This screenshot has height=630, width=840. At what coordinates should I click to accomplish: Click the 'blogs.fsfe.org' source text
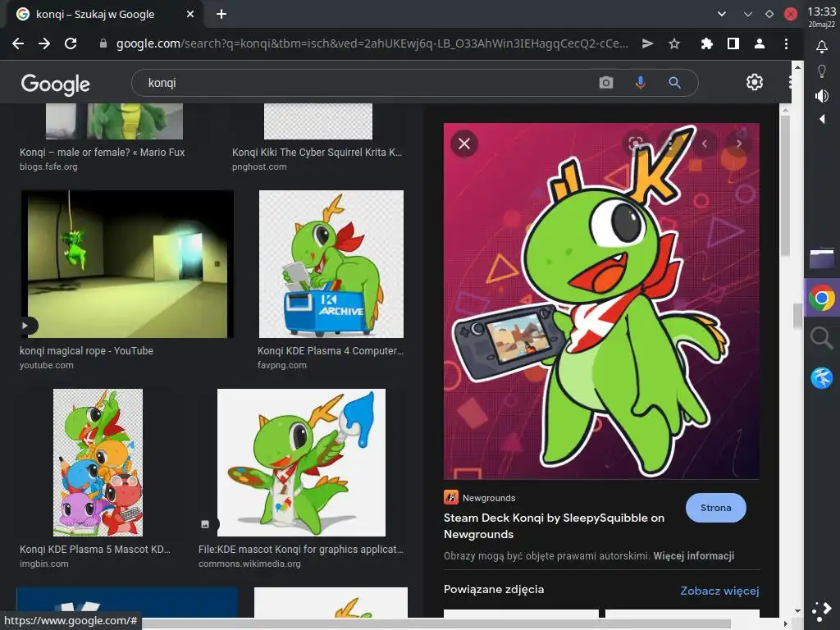pyautogui.click(x=48, y=167)
